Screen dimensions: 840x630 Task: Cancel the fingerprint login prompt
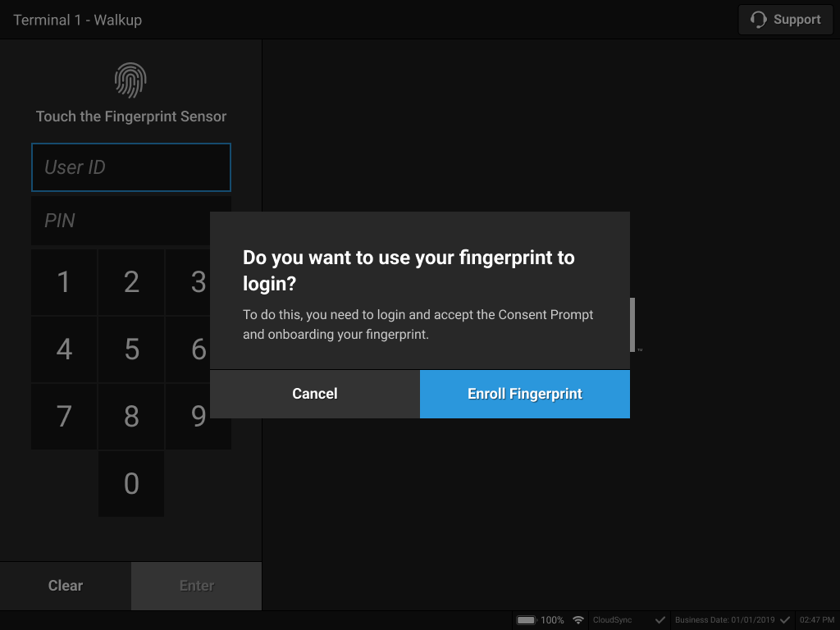(x=315, y=394)
